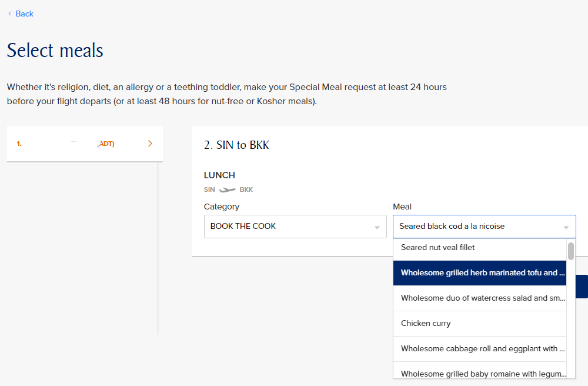
Task: Click the passenger row right chevron
Action: point(150,144)
